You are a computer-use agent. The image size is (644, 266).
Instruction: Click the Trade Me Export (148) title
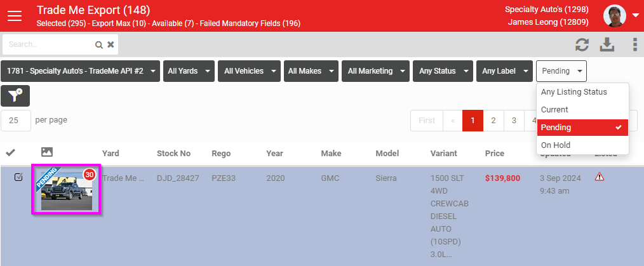[93, 10]
